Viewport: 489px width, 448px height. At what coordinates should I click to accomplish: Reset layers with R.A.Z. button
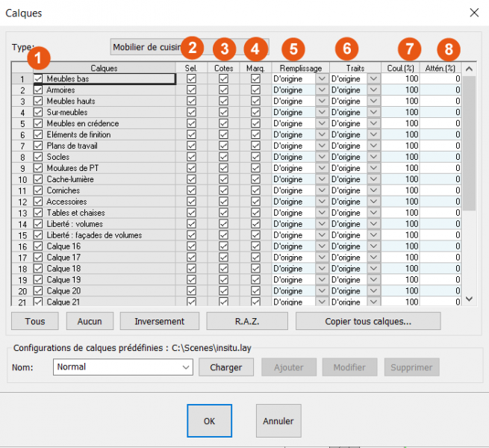tap(246, 321)
